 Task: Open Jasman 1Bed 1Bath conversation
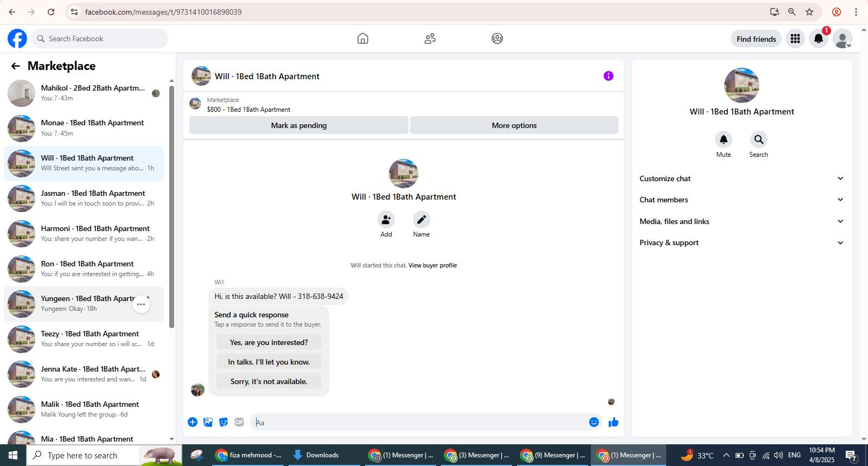click(x=84, y=199)
